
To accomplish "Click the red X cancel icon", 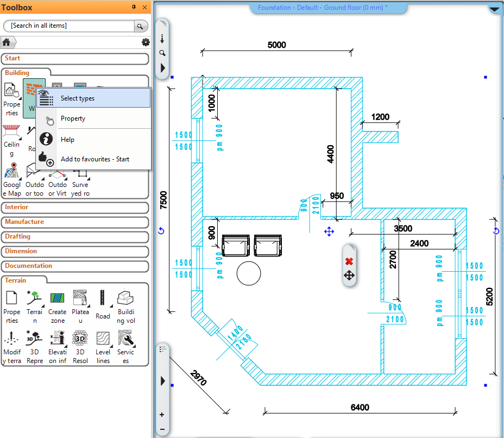I will (x=349, y=261).
